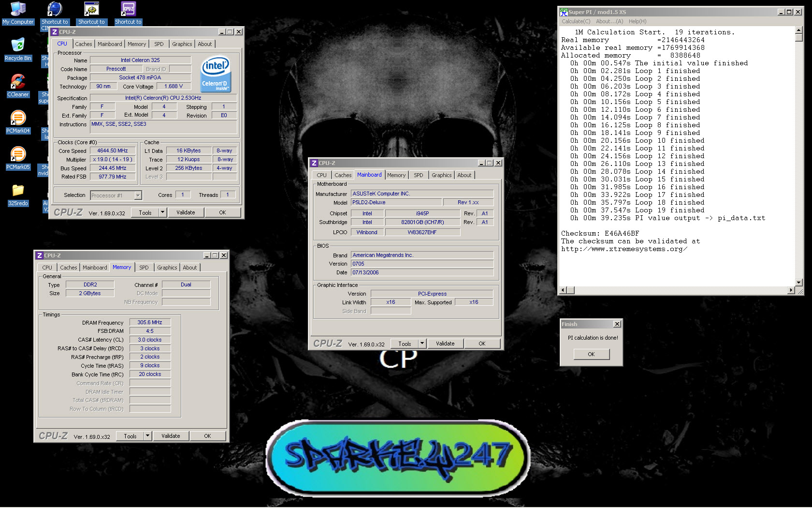Click Rated FSB value '977.79 MHz'

[113, 177]
